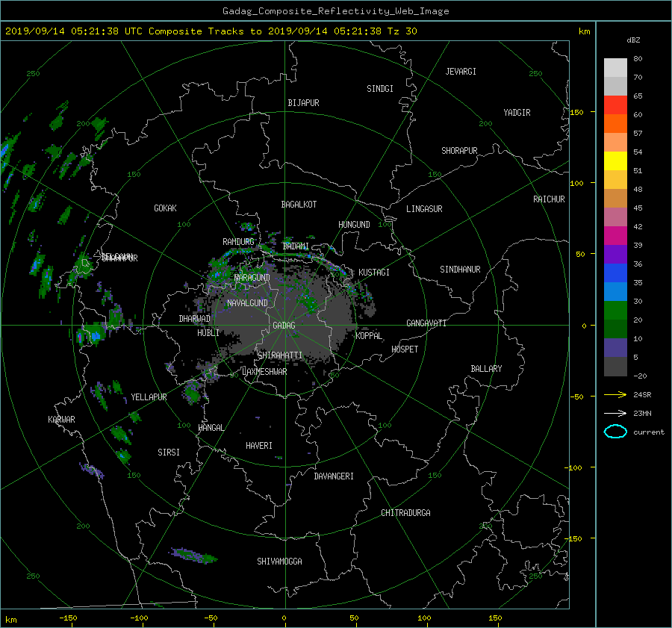Click the RAMDURG city label
672x628 pixels.
click(x=238, y=242)
